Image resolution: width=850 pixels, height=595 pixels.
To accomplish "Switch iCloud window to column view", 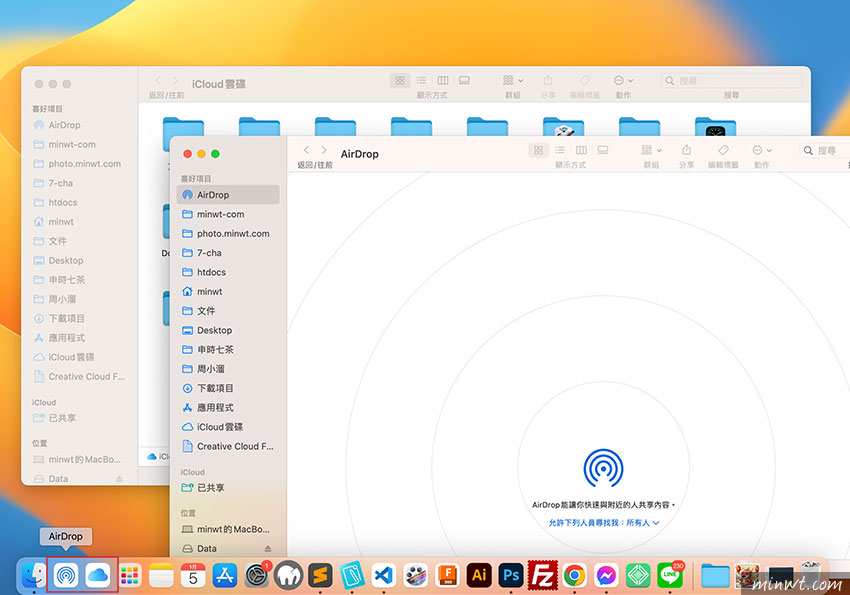I will coord(443,80).
